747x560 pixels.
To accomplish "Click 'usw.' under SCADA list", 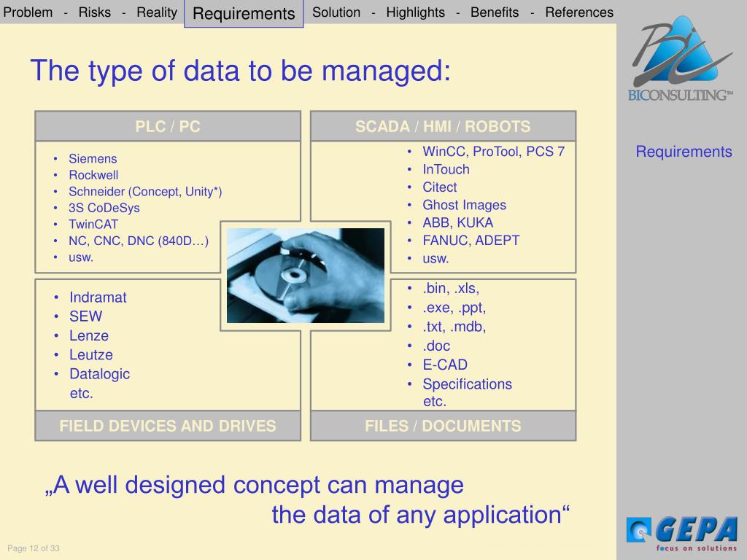I will 436,259.
